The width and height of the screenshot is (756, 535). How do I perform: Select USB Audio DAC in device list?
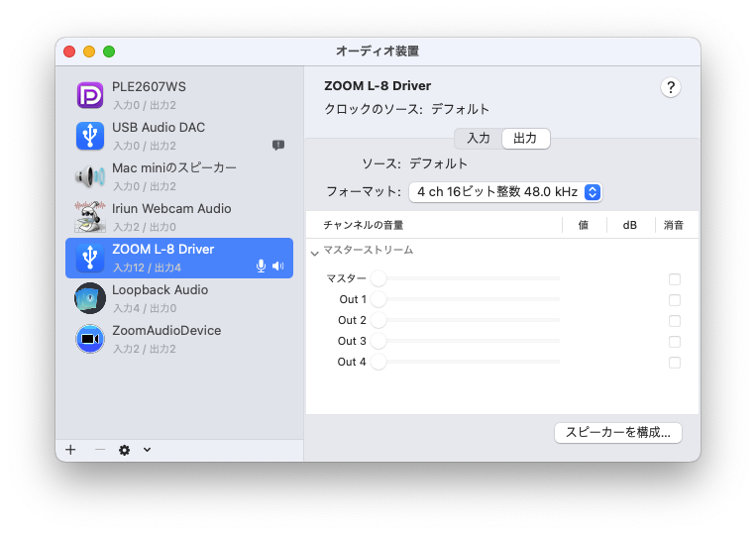click(x=179, y=136)
